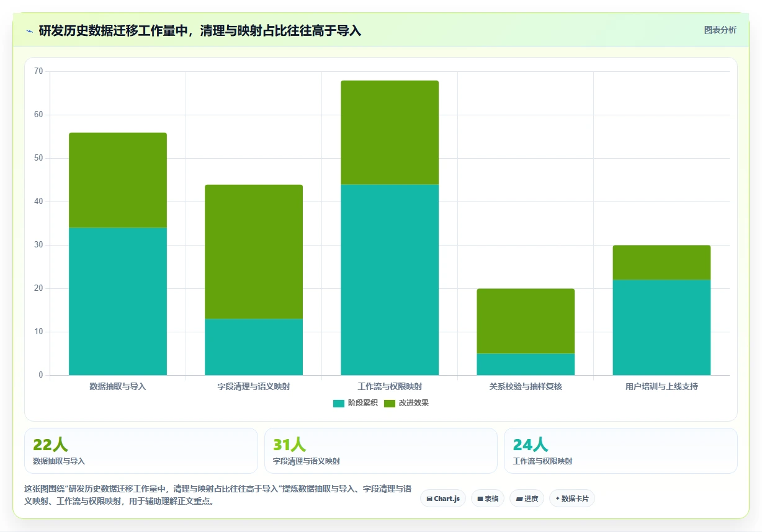Click teal bar segment of 关系校验与抽样复核
The height and width of the screenshot is (532, 762).
(x=526, y=364)
